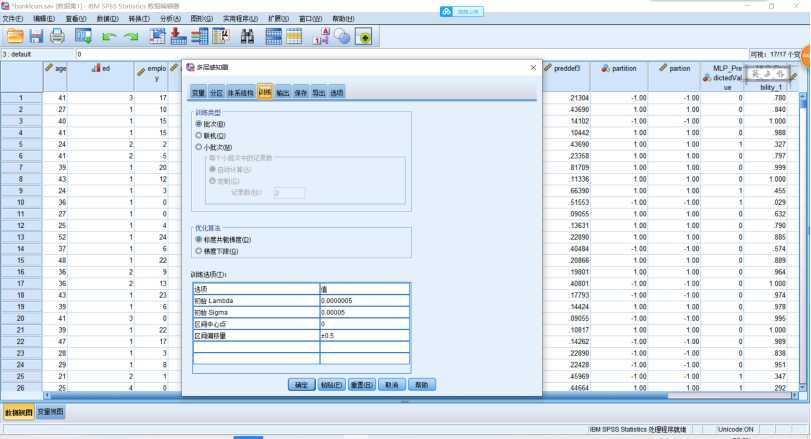Screen dimensions: 811x439
Task: Click the 重置 button in the dialog
Action: pyautogui.click(x=362, y=385)
